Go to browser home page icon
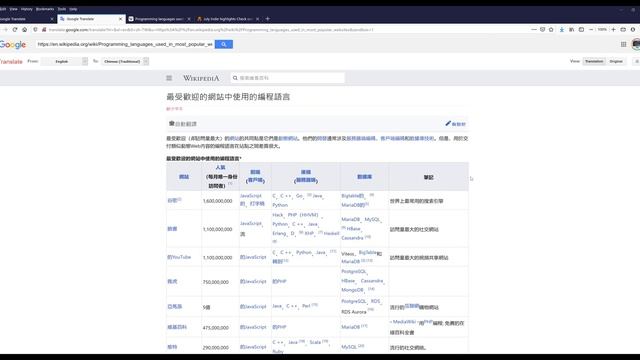 (x=24, y=30)
